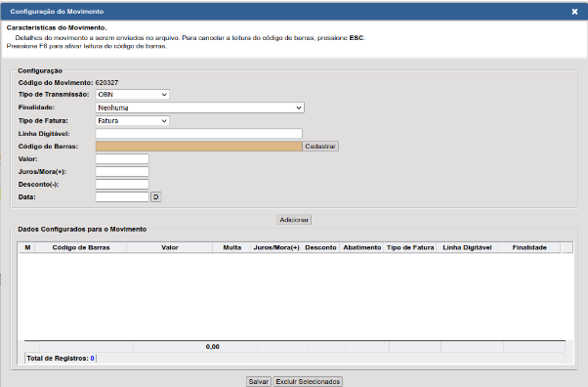Click the movement code value 620327
The width and height of the screenshot is (588, 387).
pos(106,83)
